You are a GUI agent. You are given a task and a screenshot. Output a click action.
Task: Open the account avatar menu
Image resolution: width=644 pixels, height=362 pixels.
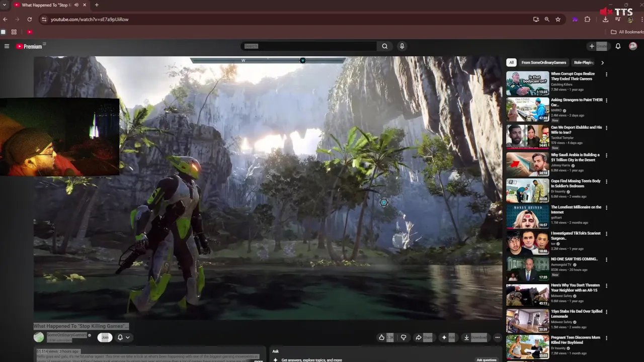[633, 46]
